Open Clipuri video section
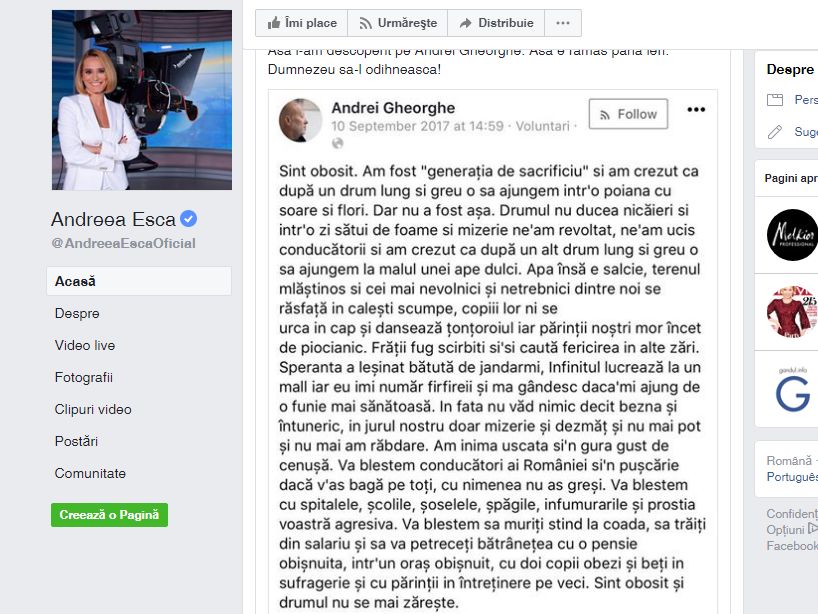 click(93, 410)
